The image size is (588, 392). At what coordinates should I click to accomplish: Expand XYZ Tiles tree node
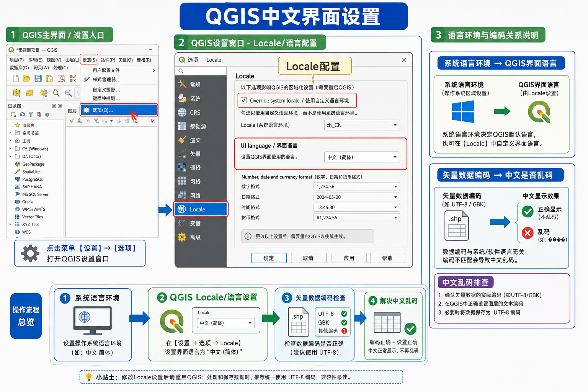[x=10, y=224]
